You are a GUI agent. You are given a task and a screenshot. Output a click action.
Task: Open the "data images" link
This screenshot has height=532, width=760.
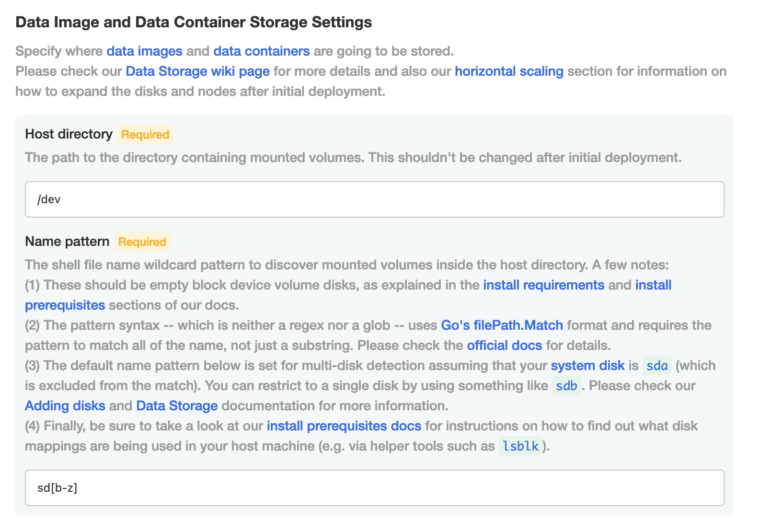tap(144, 51)
